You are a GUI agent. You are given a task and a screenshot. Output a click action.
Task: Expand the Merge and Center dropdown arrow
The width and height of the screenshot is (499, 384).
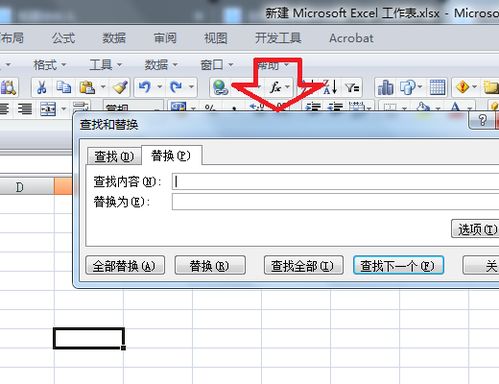64,109
